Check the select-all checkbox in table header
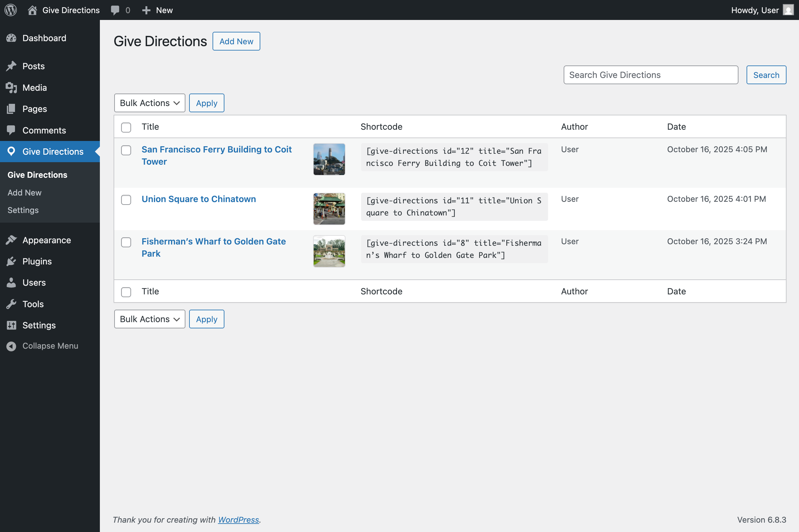The height and width of the screenshot is (532, 799). [126, 127]
